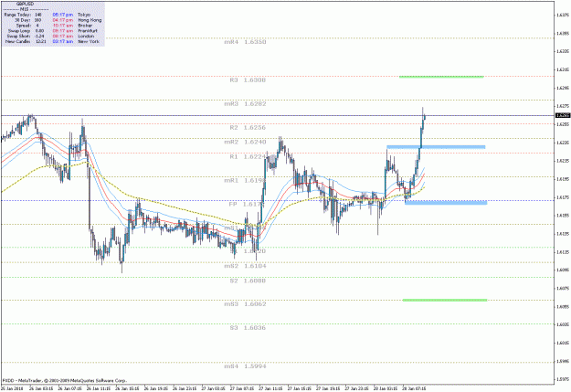Click the 26 Jan 15:15 time axis label

coord(128,388)
